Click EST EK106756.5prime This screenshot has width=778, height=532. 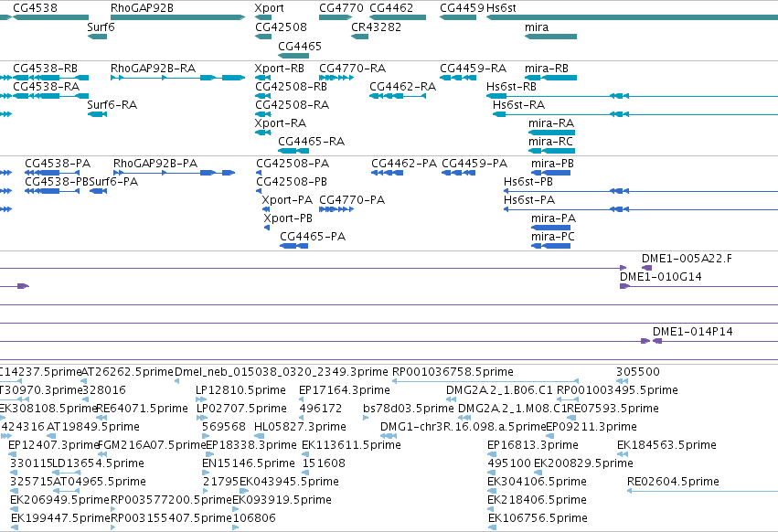(492, 527)
